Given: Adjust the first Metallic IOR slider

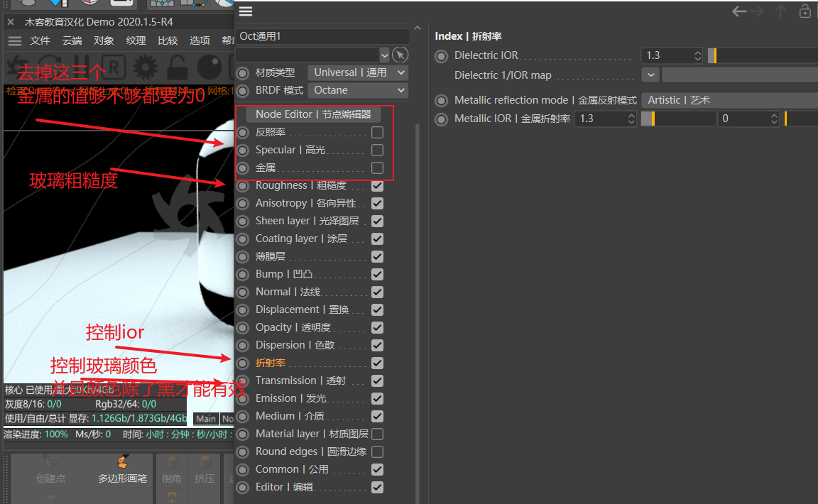Looking at the screenshot, I should point(678,119).
